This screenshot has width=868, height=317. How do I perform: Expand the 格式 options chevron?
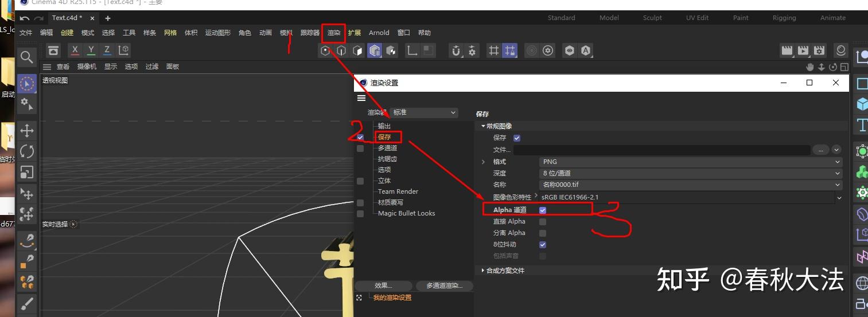(x=484, y=162)
